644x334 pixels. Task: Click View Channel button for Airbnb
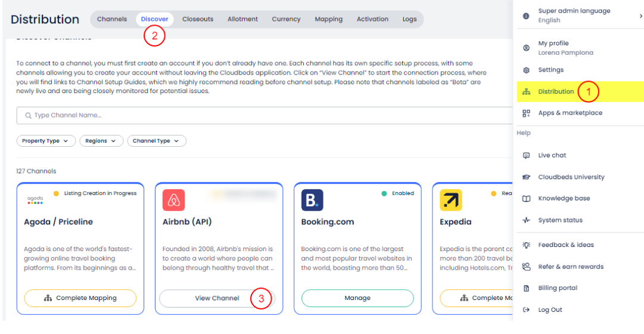217,298
